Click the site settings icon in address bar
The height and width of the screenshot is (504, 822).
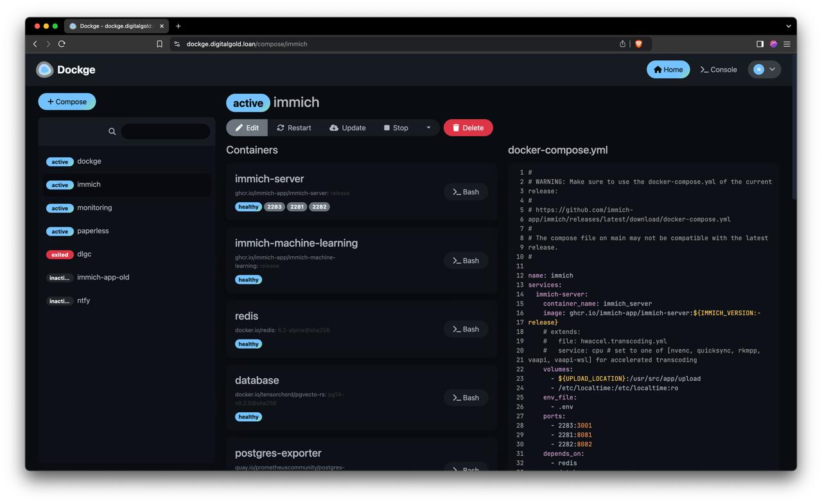tap(177, 44)
